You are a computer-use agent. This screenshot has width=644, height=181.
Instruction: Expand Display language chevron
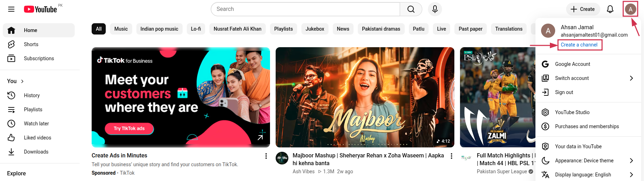(631, 175)
